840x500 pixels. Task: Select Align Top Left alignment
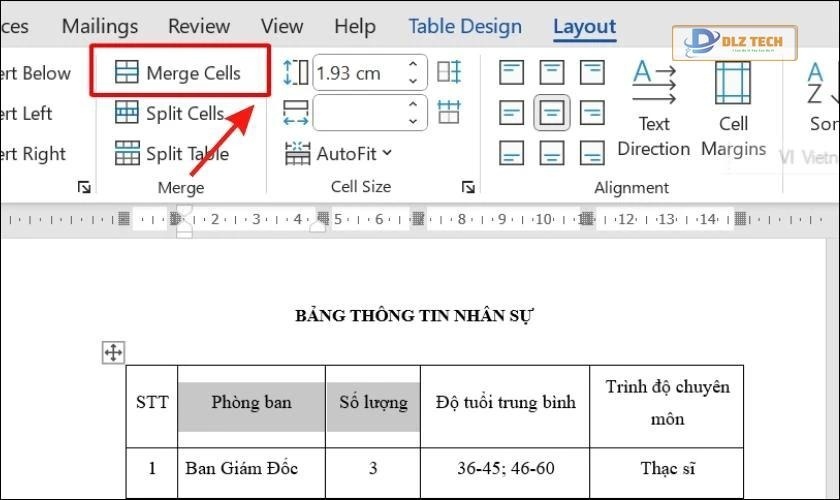pyautogui.click(x=511, y=72)
